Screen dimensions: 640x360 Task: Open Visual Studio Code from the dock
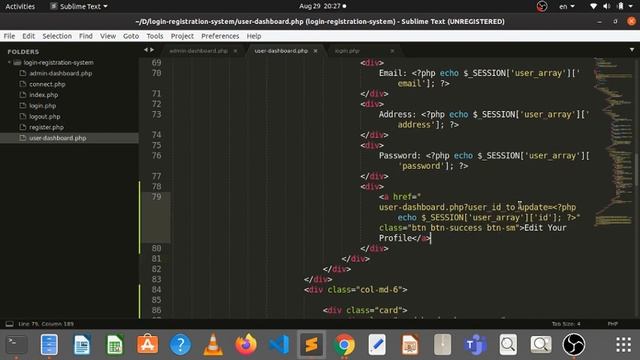click(279, 345)
